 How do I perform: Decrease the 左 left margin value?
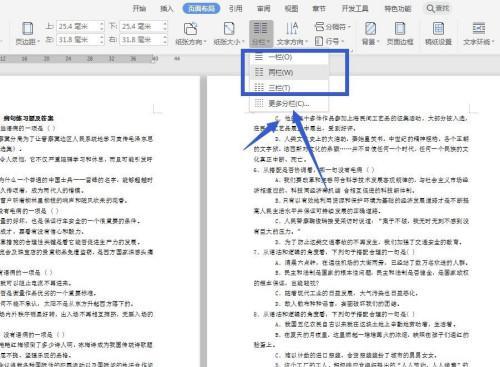click(x=102, y=43)
